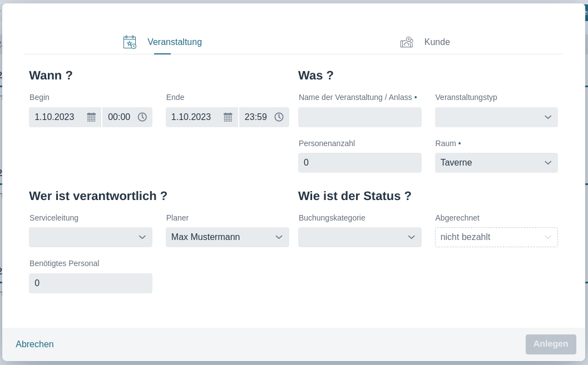
Task: Click the Kunde people icon
Action: pos(407,42)
